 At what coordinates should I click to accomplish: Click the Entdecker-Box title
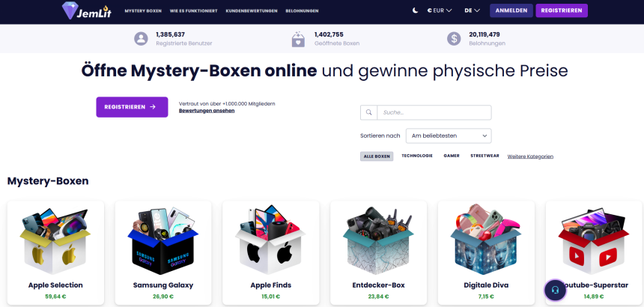point(378,285)
